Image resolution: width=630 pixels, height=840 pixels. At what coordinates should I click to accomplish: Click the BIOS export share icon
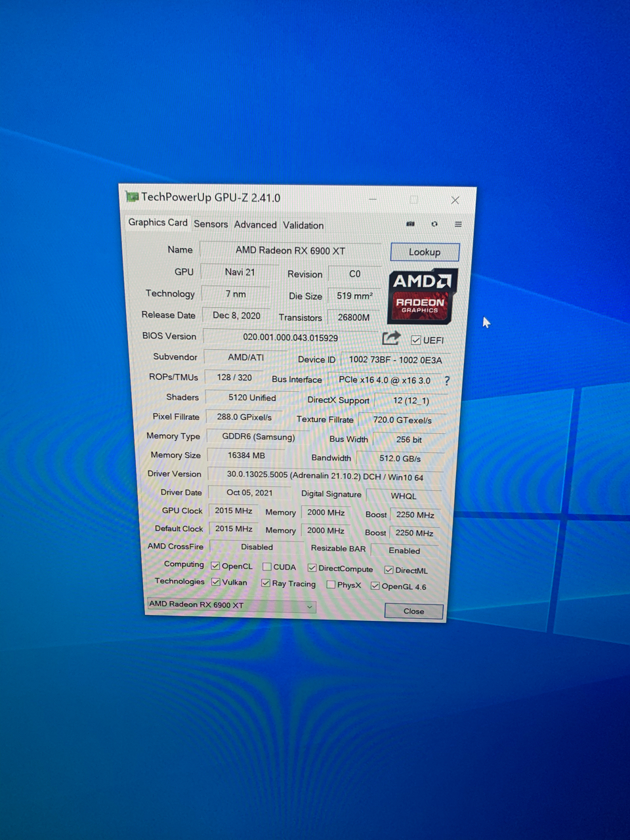pyautogui.click(x=391, y=337)
